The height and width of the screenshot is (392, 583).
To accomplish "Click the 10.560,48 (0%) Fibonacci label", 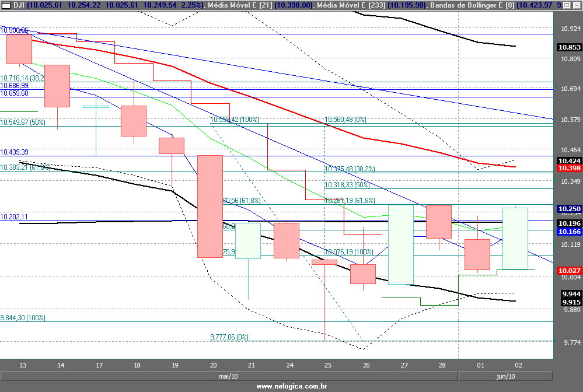I will coord(345,120).
